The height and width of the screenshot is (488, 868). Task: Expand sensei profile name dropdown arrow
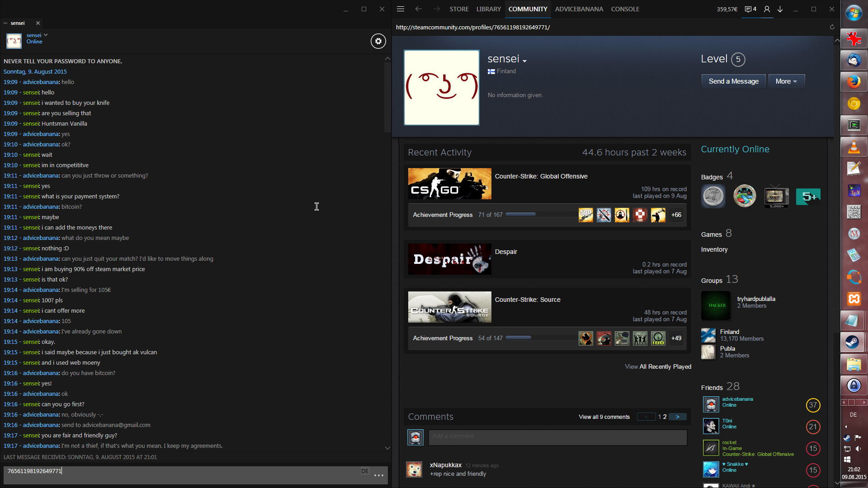tap(524, 61)
